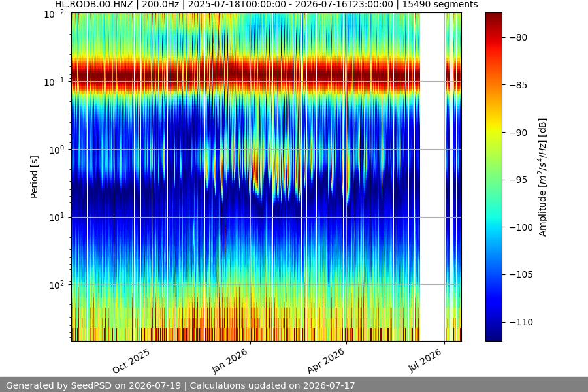Screen dimensions: 588x392
Task: Click the 'Jul 2026' x-axis label
Action: click(x=425, y=361)
